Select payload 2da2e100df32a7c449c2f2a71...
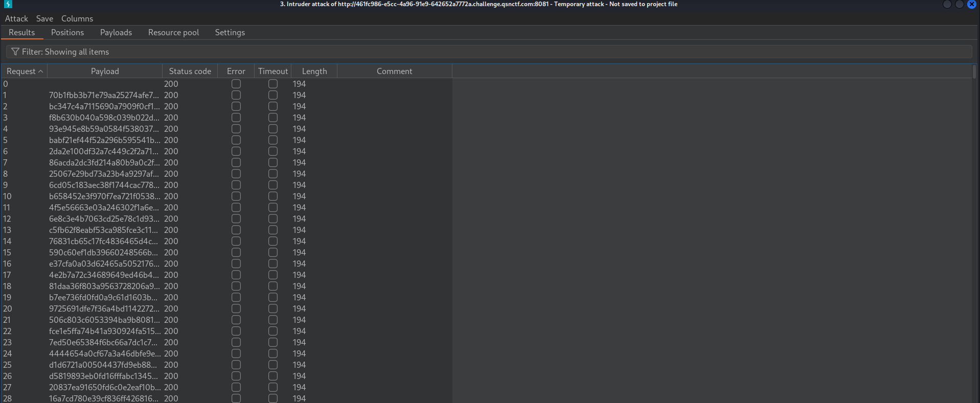 tap(104, 151)
